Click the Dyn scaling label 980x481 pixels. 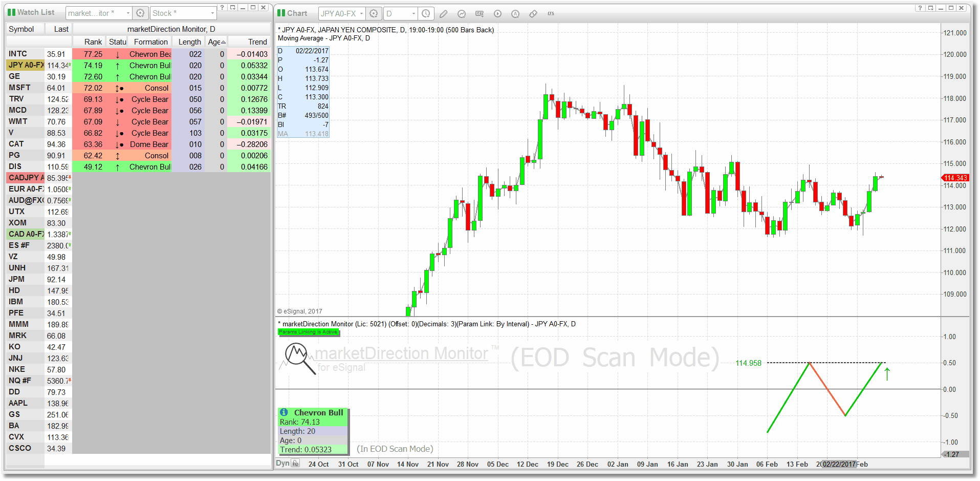[282, 463]
